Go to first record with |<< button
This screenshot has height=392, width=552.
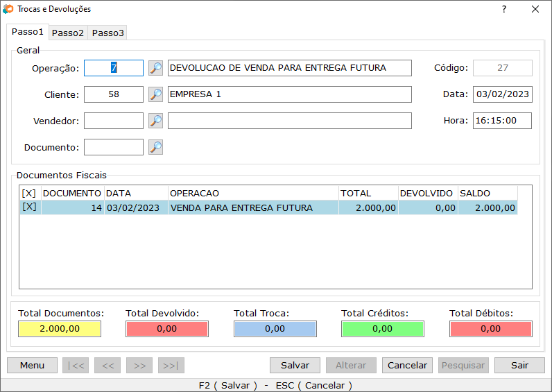(x=76, y=365)
